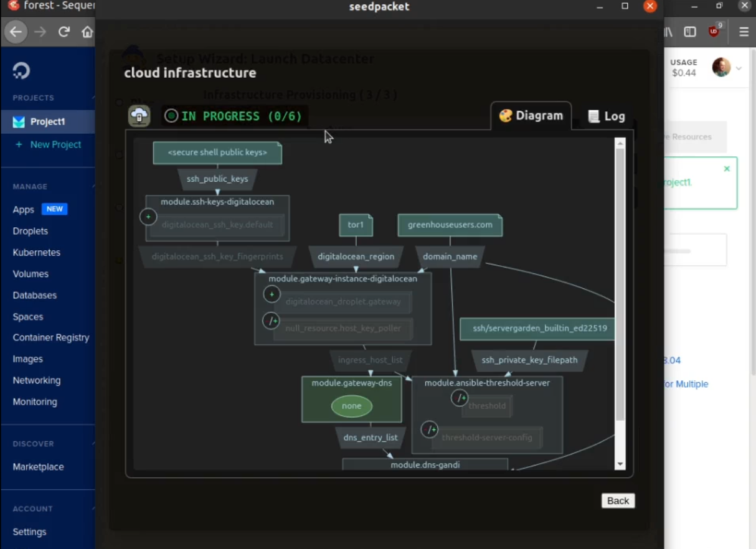Click the "domain_name" variable node
This screenshot has height=549, width=756.
coord(450,256)
